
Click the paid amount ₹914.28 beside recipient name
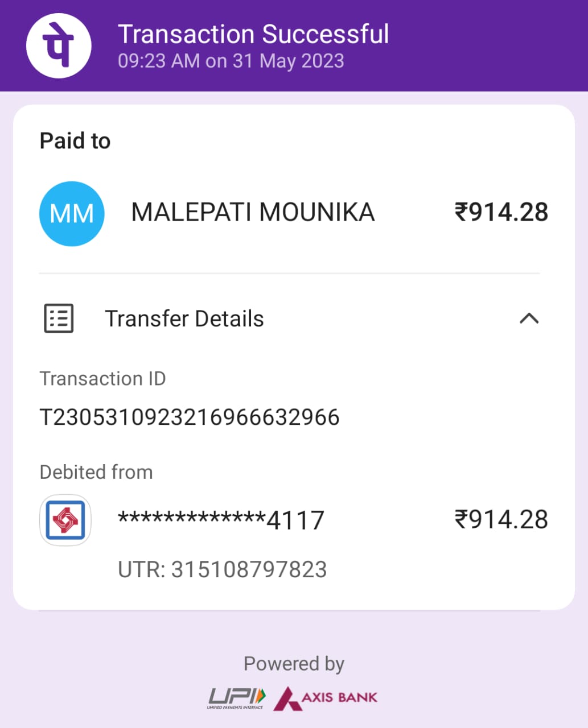pos(501,213)
